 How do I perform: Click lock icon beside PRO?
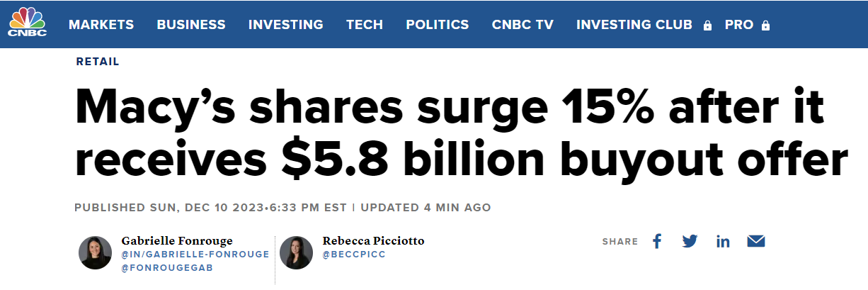[x=765, y=26]
